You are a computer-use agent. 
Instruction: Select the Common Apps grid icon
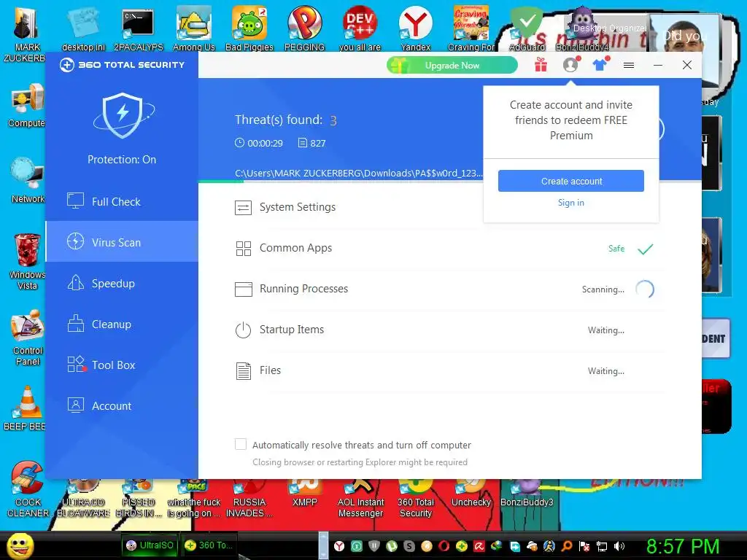point(244,248)
